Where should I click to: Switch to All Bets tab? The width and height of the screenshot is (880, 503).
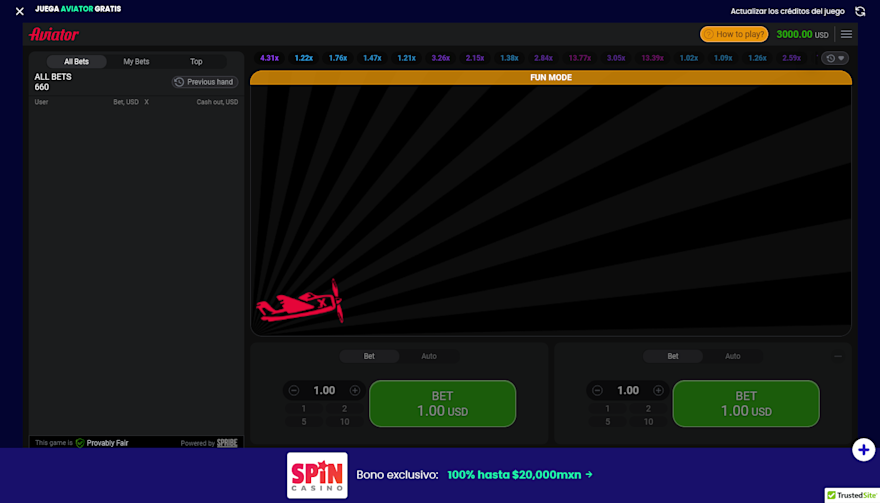click(76, 62)
